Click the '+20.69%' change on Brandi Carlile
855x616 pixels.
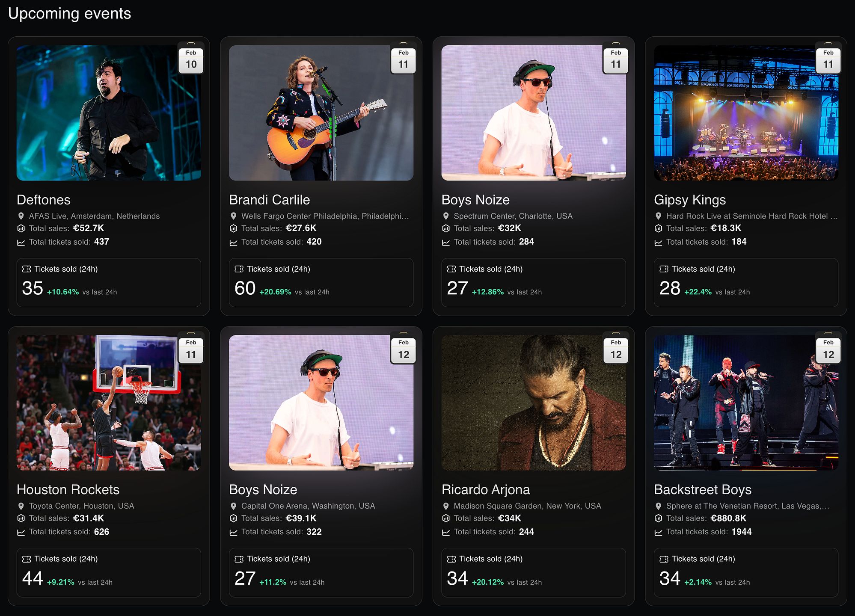coord(275,292)
